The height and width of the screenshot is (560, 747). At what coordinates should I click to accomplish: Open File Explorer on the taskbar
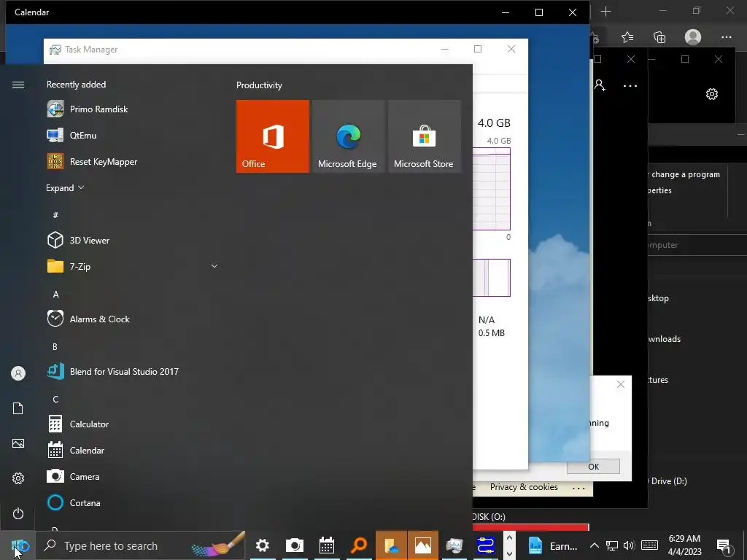391,545
